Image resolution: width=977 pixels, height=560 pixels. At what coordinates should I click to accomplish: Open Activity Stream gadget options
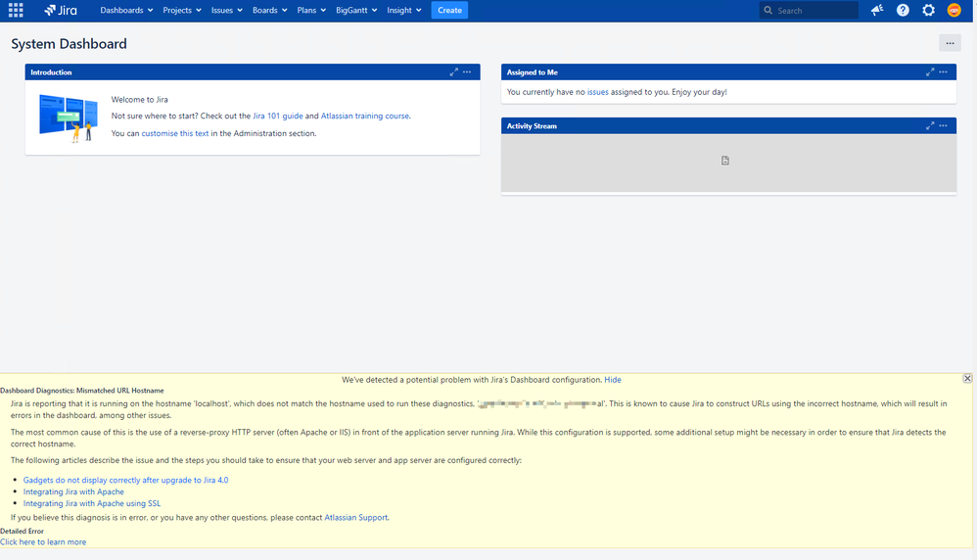click(944, 126)
